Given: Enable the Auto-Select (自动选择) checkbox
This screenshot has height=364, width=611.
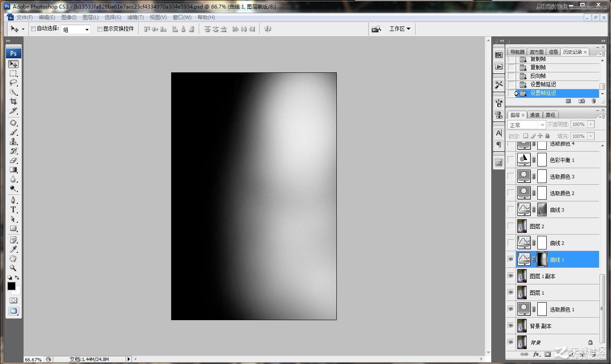Looking at the screenshot, I should [33, 29].
